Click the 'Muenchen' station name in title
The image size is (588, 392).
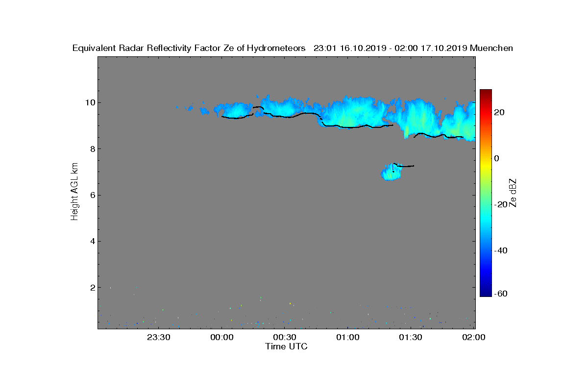click(x=491, y=48)
